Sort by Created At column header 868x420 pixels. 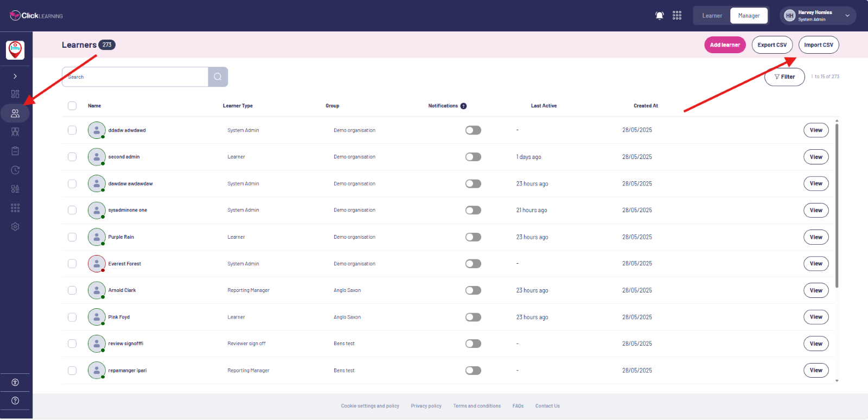coord(646,106)
